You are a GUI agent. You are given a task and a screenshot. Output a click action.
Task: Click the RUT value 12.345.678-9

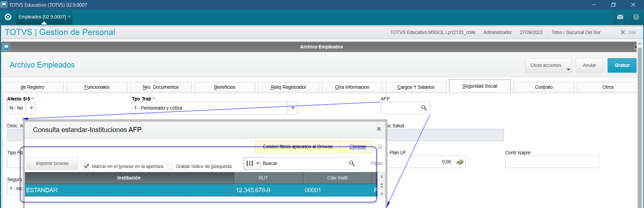(x=253, y=190)
